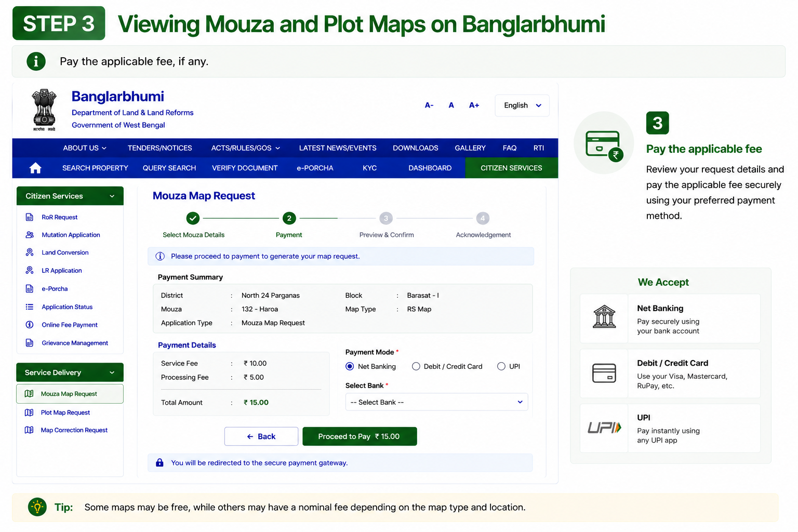798x532 pixels.
Task: Reset font size with A button
Action: 451,105
